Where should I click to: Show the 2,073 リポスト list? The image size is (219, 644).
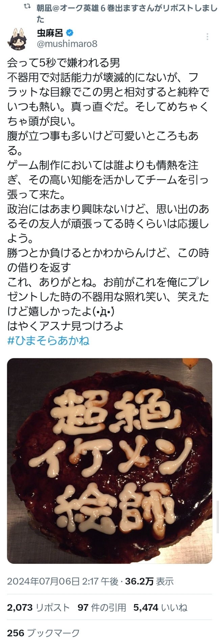38,607
